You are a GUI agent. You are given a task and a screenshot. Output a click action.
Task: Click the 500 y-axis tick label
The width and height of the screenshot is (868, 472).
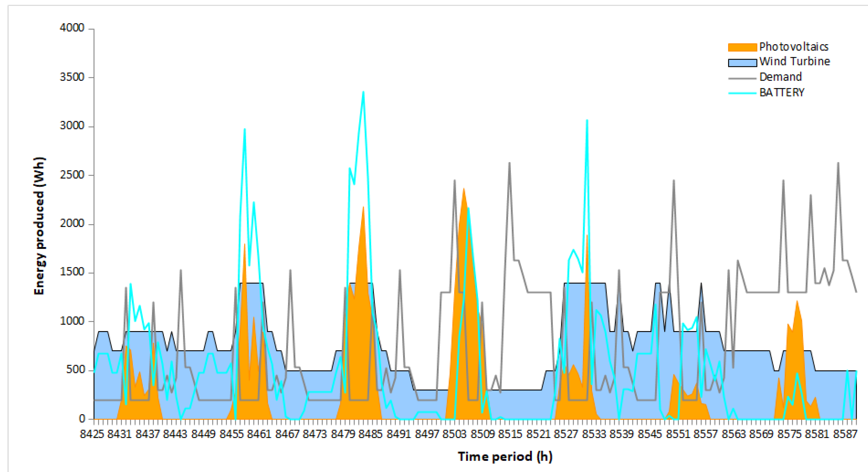75,369
